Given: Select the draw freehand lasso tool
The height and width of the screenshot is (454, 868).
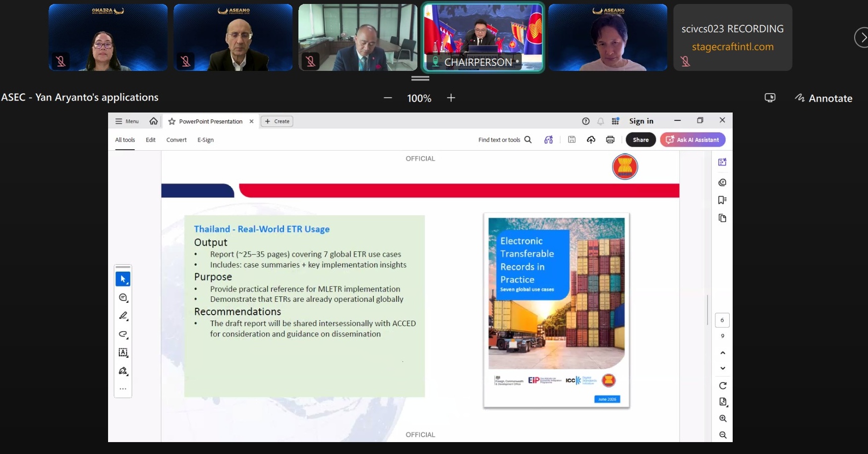Looking at the screenshot, I should pos(123,334).
